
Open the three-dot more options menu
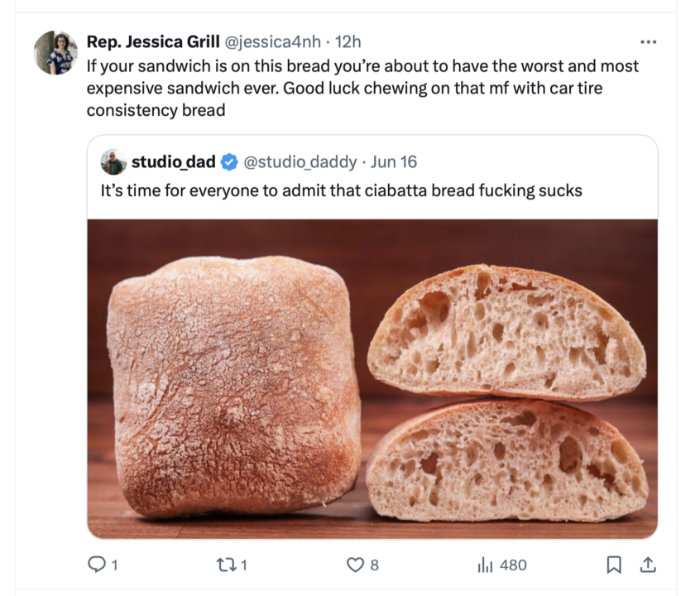(x=648, y=42)
